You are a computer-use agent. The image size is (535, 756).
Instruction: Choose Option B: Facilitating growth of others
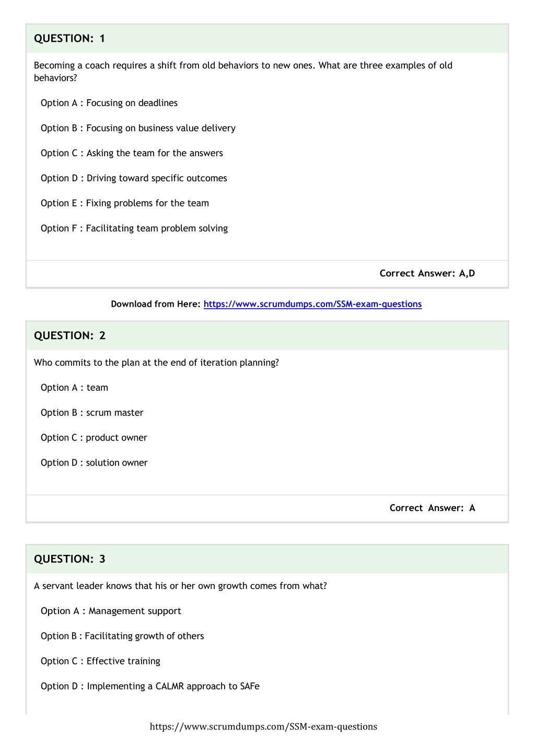click(122, 636)
